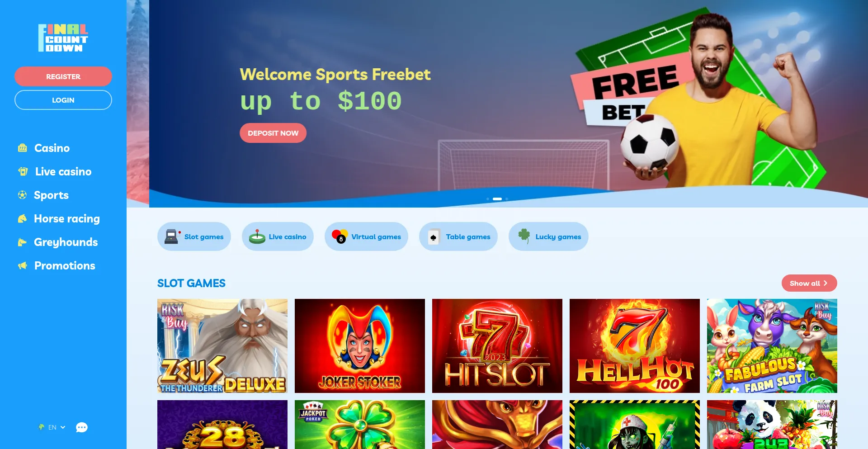Click the Horse racing helmet icon

click(22, 218)
